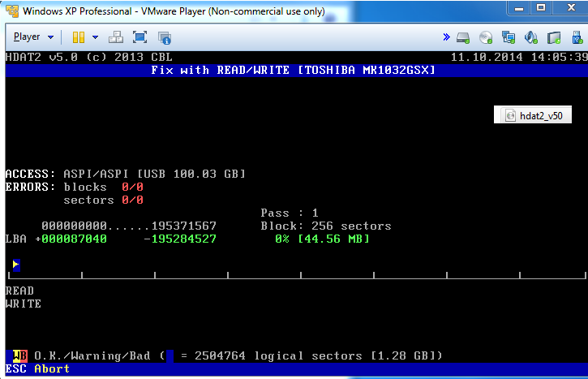Viewport: 588px width, 379px height.
Task: Minimize the VMware Player window
Action: coord(519,8)
